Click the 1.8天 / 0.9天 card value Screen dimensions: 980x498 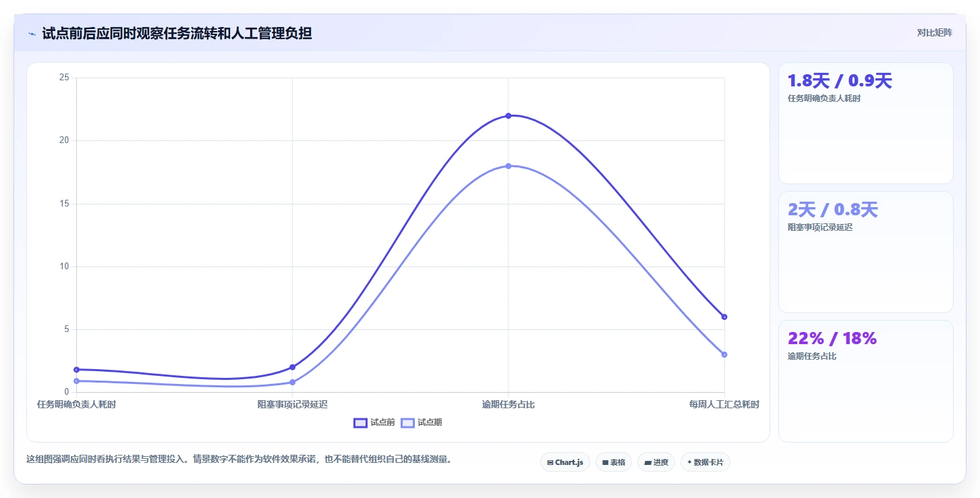(x=840, y=81)
